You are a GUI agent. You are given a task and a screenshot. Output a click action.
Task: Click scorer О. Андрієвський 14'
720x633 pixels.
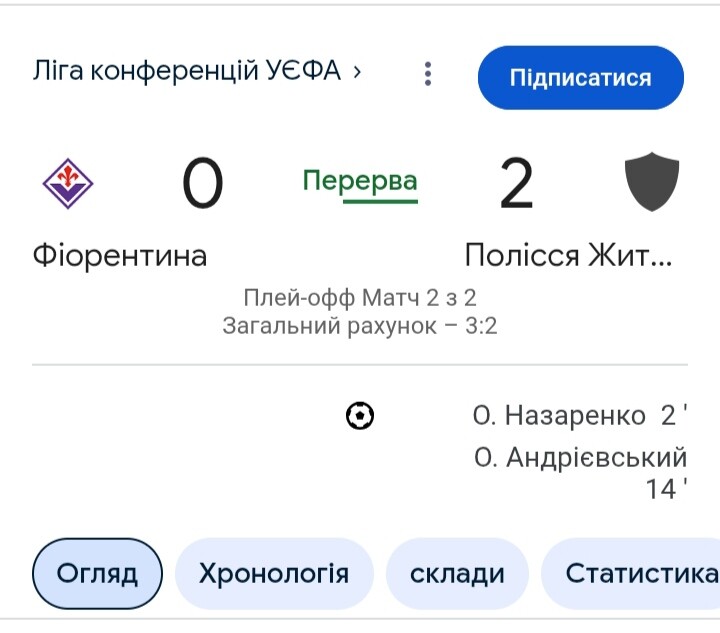click(x=580, y=472)
